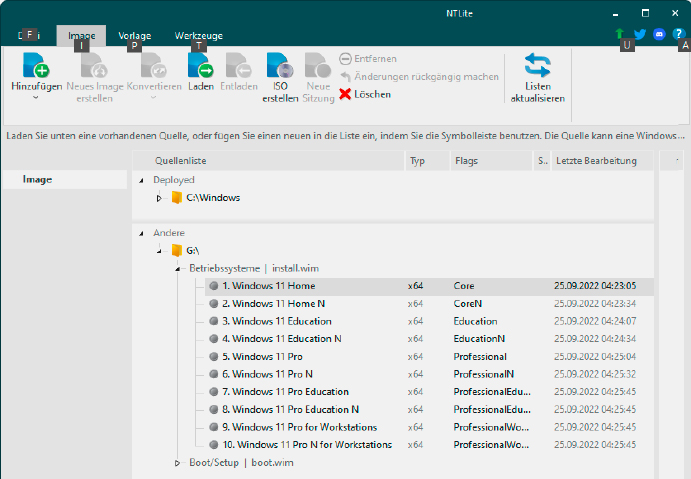Click status dot for Windows 11 Pro for Workstations
The image size is (691, 479).
point(214,427)
